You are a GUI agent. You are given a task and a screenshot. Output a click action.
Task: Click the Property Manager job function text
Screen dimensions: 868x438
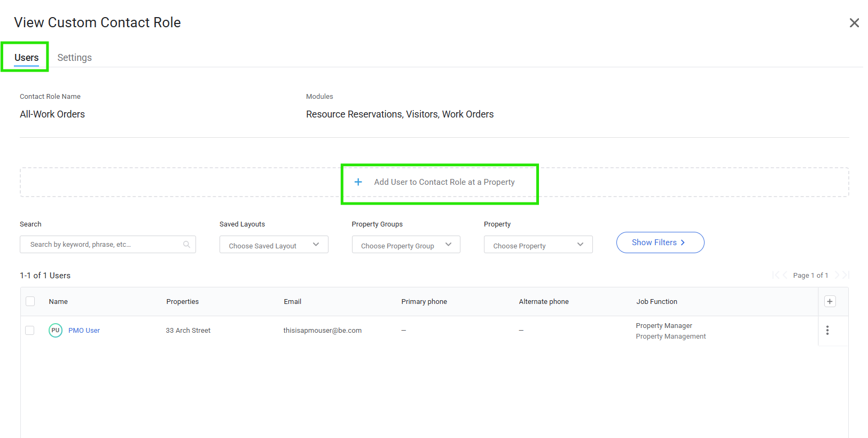tap(664, 326)
